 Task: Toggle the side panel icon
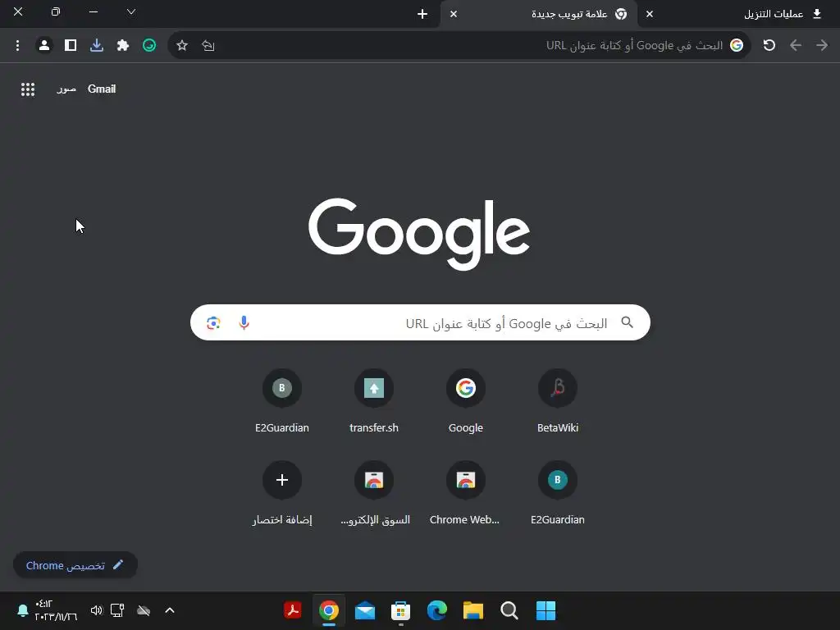point(71,46)
